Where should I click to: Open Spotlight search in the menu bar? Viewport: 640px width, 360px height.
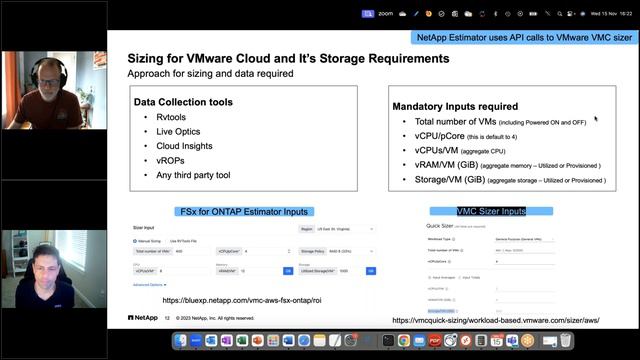pyautogui.click(x=560, y=14)
